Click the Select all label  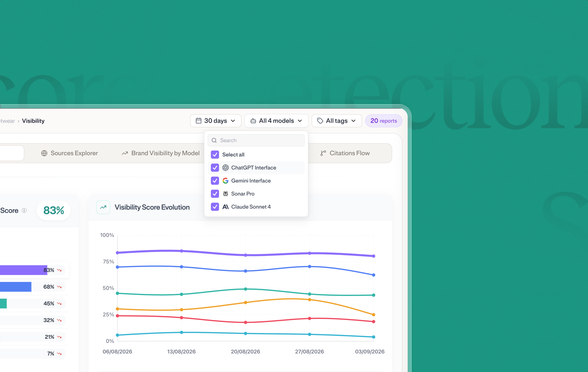[x=233, y=154]
